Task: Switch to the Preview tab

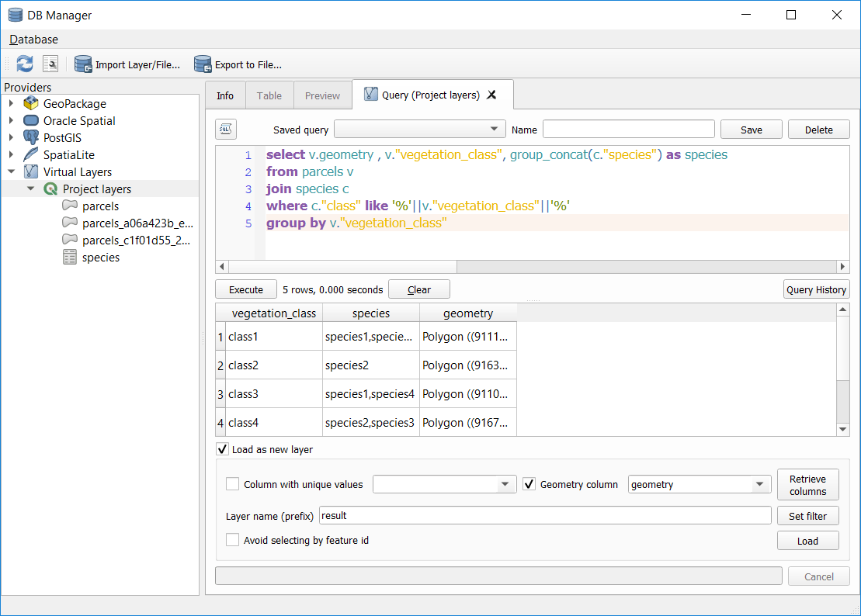Action: 322,94
